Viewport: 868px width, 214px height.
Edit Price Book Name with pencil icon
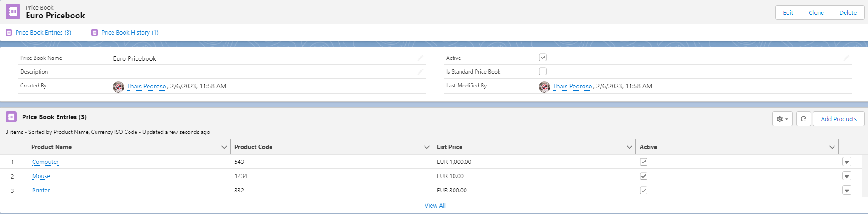(x=420, y=58)
